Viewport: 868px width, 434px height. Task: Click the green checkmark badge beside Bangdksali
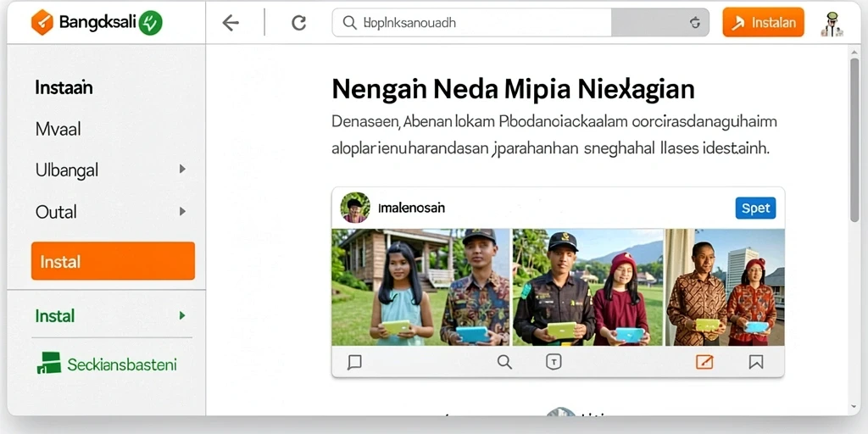150,23
